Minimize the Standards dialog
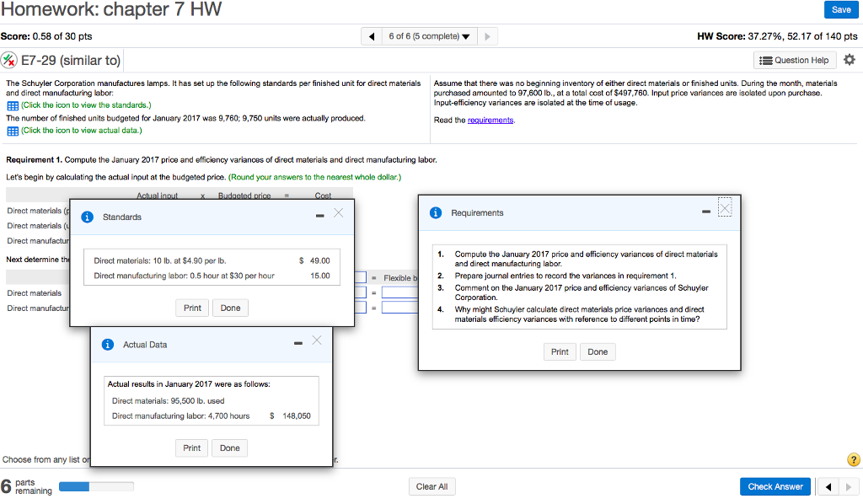This screenshot has width=863, height=504. (319, 215)
